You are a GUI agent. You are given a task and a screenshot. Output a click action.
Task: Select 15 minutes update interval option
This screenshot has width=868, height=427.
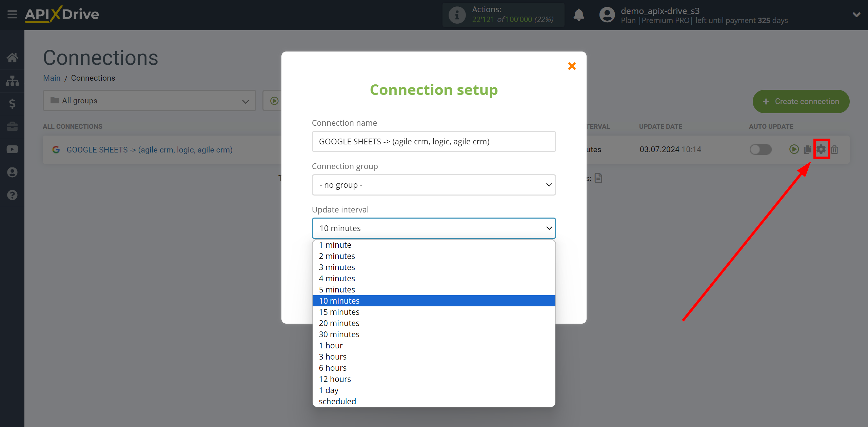click(x=339, y=312)
